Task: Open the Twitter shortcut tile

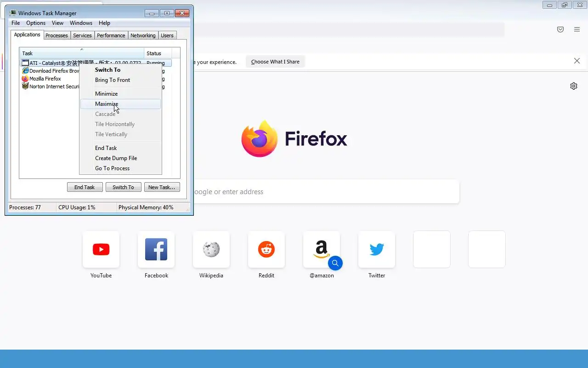Action: pos(377,249)
